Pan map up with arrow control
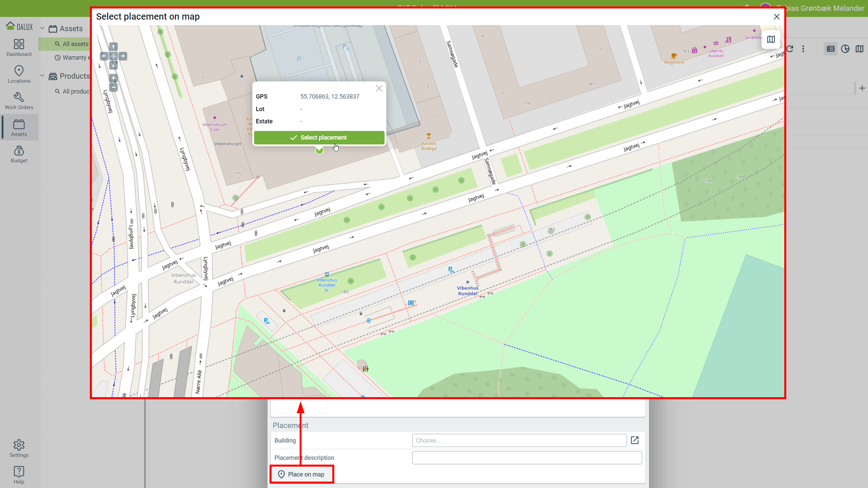The image size is (868, 488). pyautogui.click(x=114, y=47)
